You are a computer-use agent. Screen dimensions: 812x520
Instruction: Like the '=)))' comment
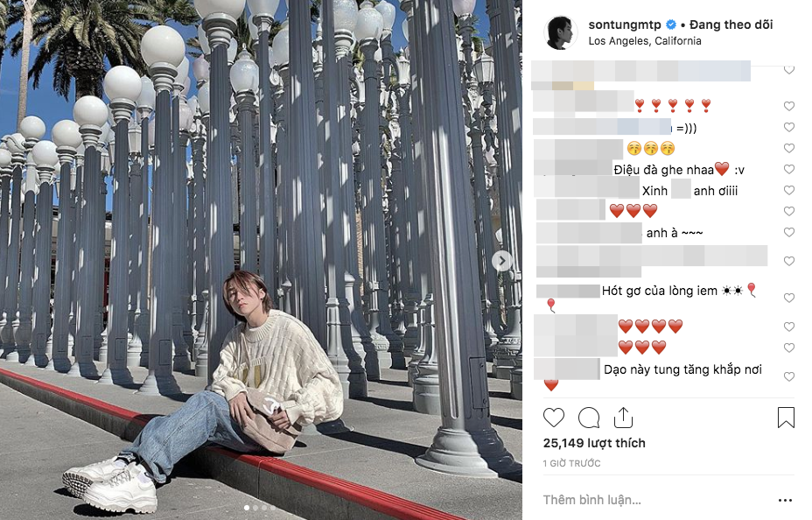click(x=788, y=128)
